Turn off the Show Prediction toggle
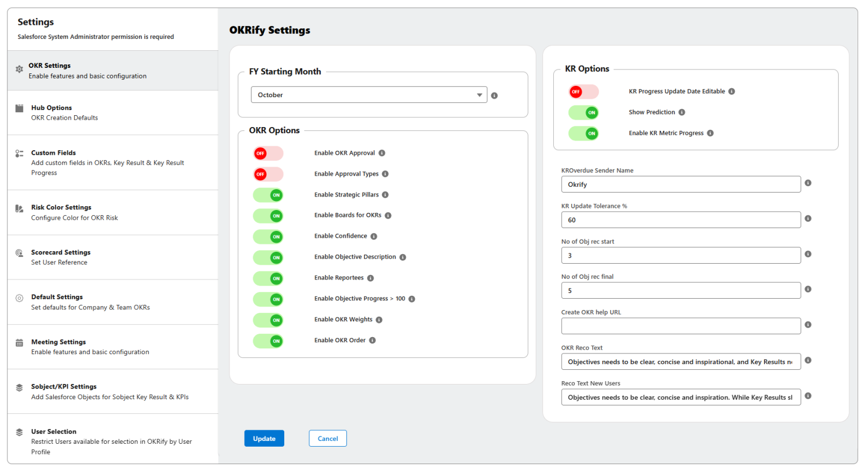 point(584,112)
